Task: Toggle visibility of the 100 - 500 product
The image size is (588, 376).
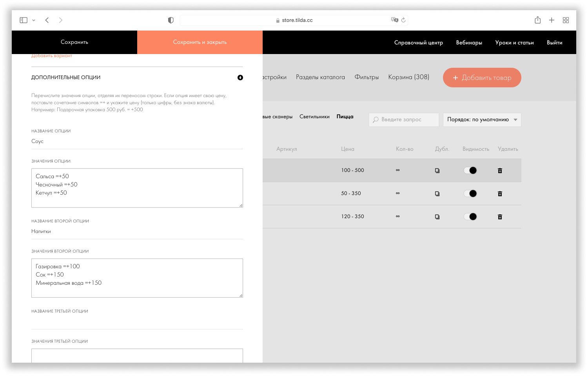Action: (470, 170)
